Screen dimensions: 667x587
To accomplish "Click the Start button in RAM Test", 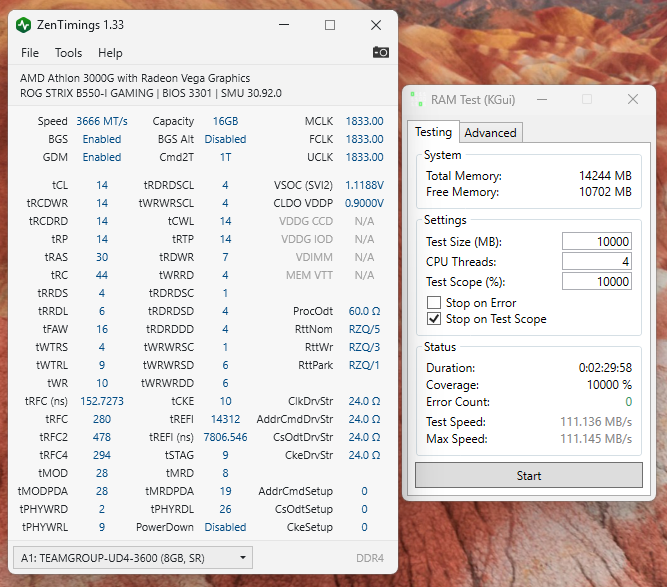I will 529,475.
